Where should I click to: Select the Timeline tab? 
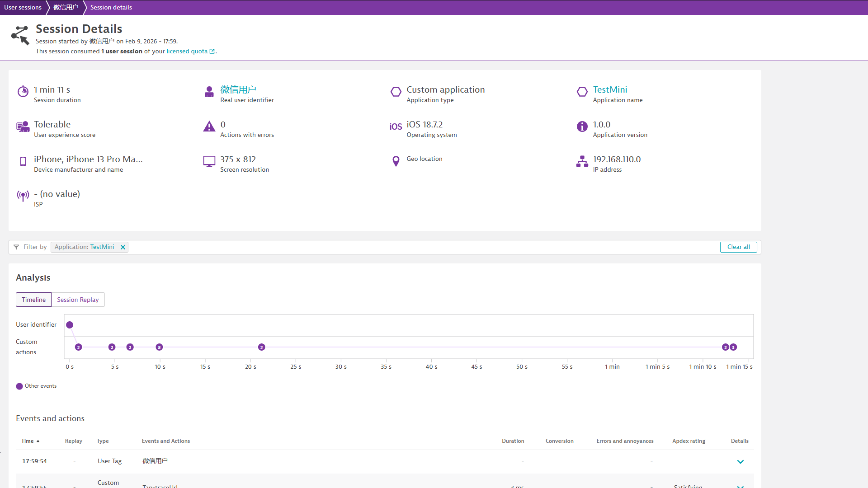pyautogui.click(x=33, y=300)
